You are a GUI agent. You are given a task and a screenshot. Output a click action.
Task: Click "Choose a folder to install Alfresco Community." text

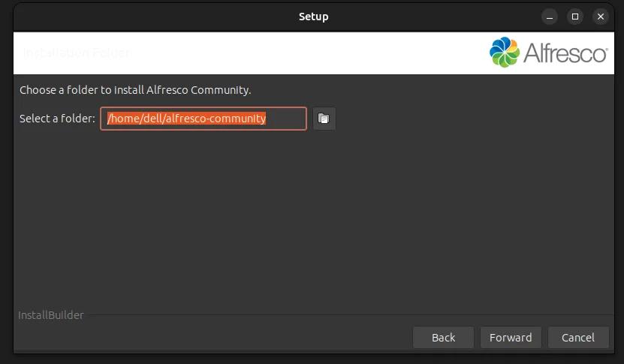(135, 90)
